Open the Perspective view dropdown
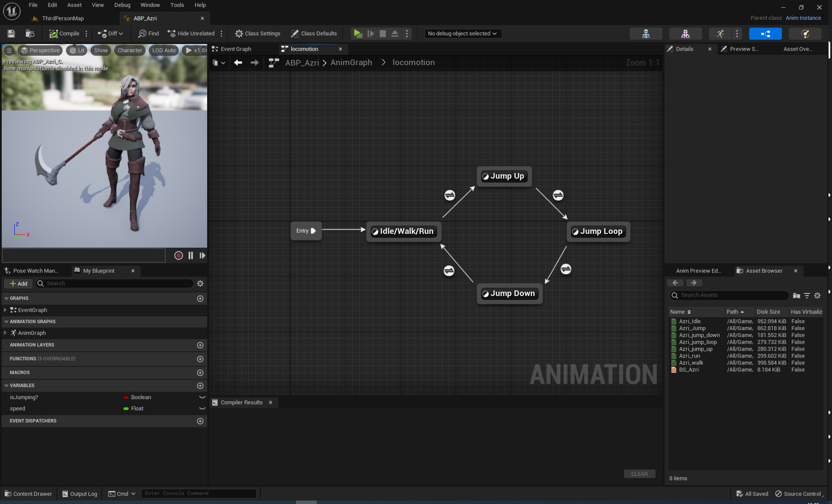 pos(40,50)
